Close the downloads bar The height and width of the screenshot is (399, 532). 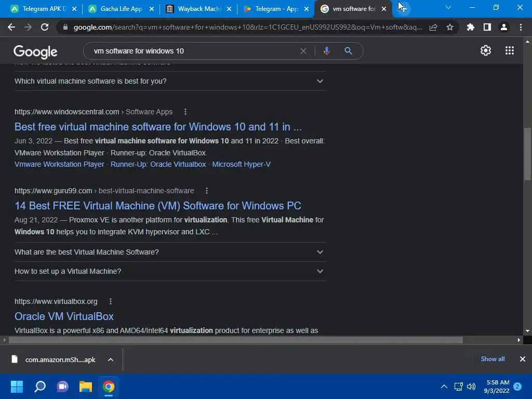click(x=523, y=359)
